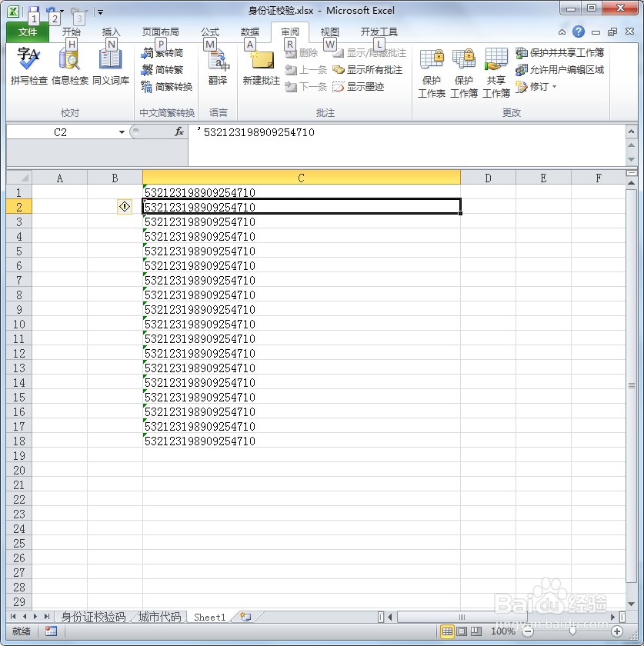Switch to the 公式 Formulas tab
Viewport: 644px width, 646px height.
(x=210, y=32)
